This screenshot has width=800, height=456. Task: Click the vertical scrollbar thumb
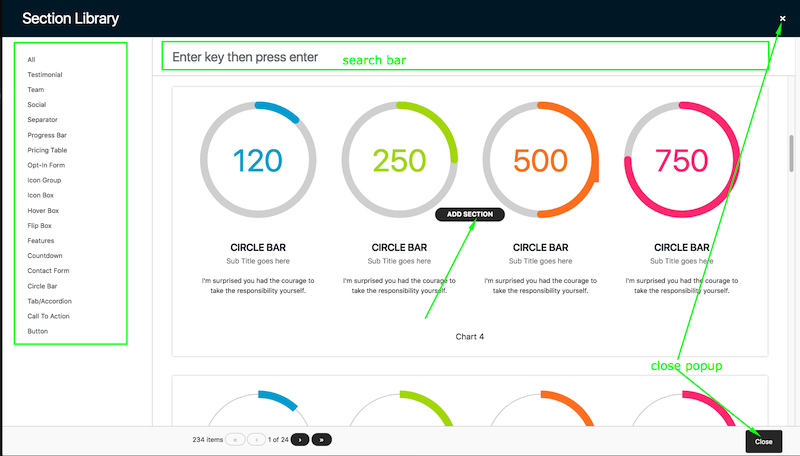tap(791, 154)
